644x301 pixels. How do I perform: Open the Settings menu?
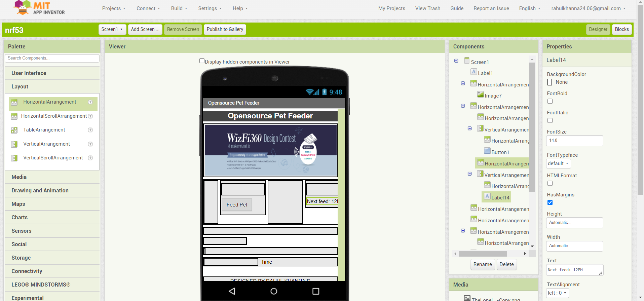210,8
